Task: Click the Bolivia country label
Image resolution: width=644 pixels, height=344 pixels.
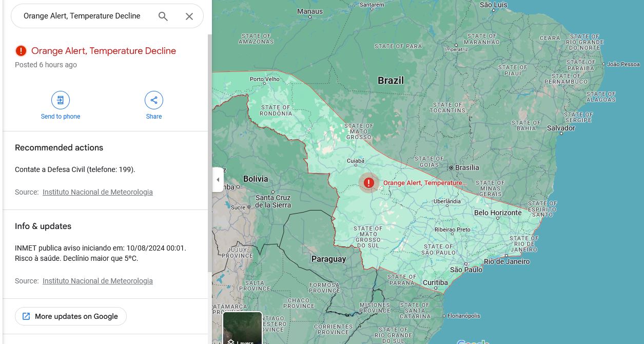Action: (x=256, y=179)
